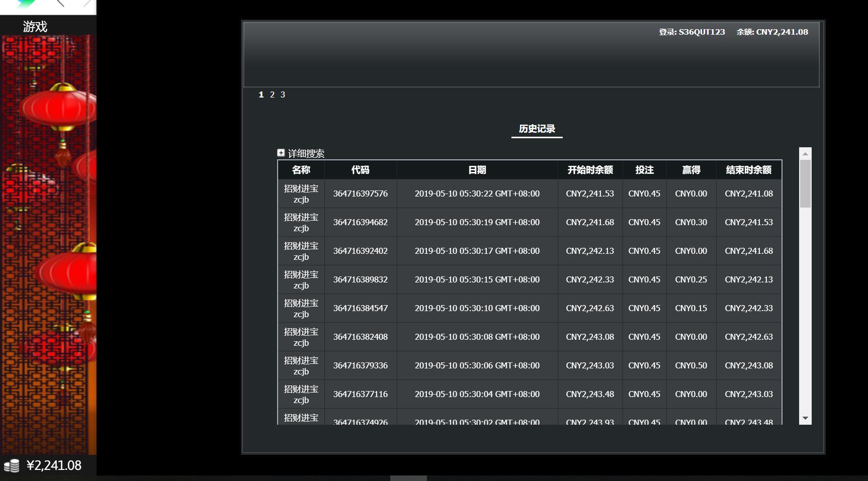The width and height of the screenshot is (868, 481).
Task: Click the login name S36QUT123
Action: [x=702, y=32]
